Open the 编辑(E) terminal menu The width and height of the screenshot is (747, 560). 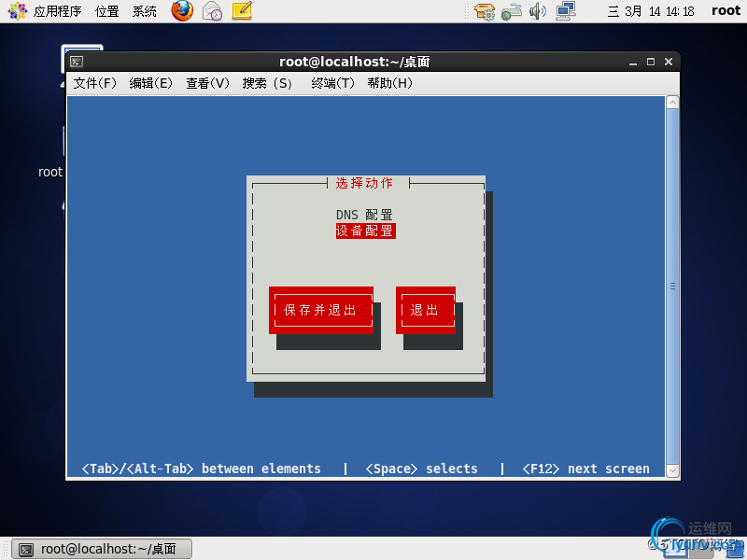coord(150,83)
